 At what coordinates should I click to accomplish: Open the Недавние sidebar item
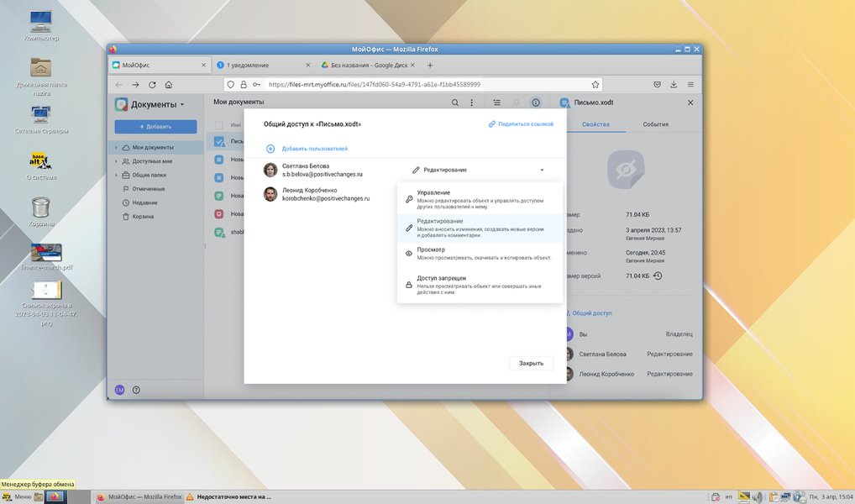[x=155, y=203]
